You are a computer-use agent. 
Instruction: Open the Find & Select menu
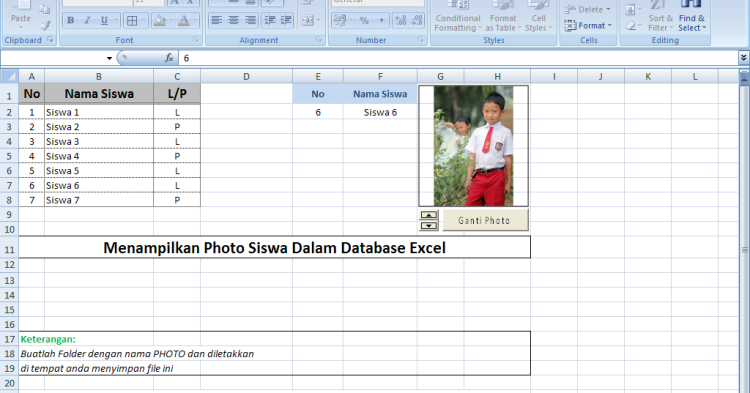tap(692, 17)
